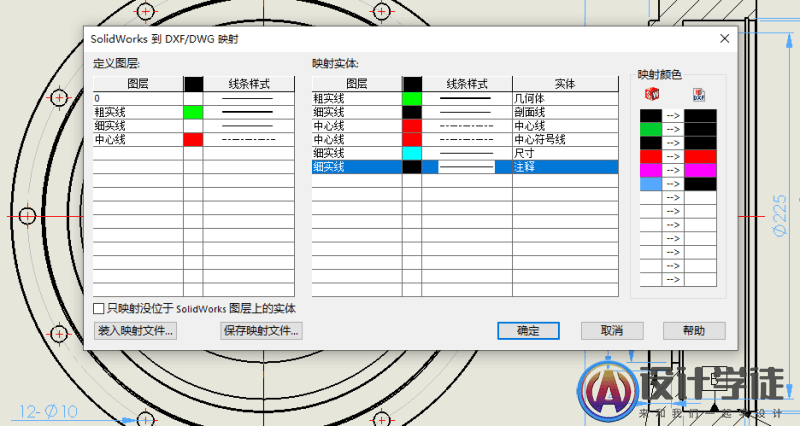
Task: Click the 保存映射文件... button
Action: click(x=261, y=331)
